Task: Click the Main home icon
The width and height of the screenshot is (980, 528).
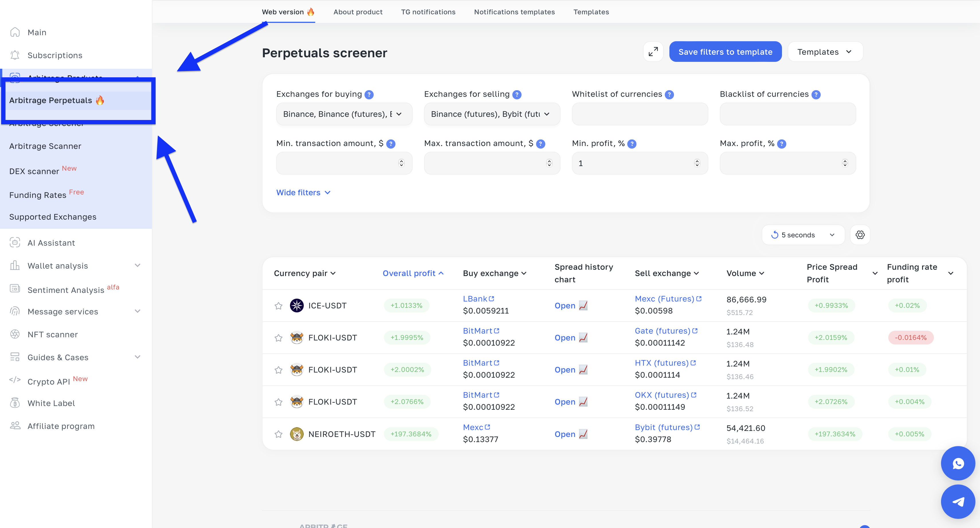Action: (x=15, y=32)
